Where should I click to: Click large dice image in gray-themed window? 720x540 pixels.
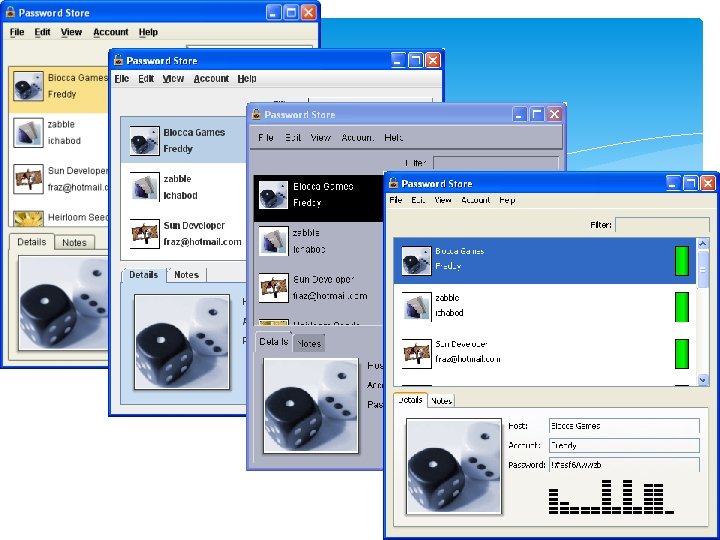point(310,406)
